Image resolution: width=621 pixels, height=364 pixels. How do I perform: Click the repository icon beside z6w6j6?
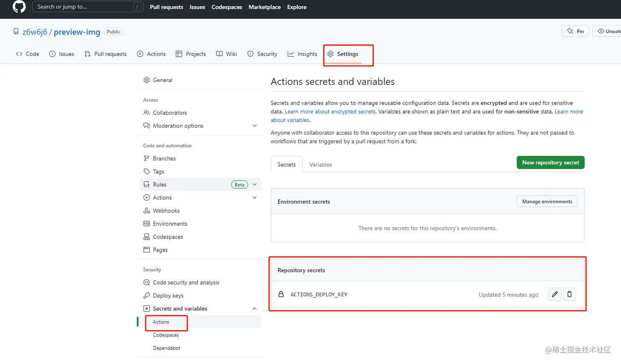click(16, 31)
